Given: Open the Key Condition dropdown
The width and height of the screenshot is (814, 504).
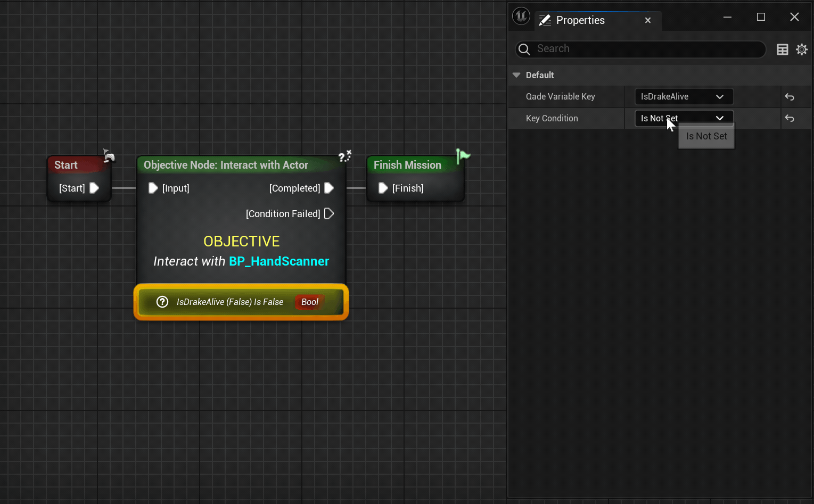Looking at the screenshot, I should (684, 118).
